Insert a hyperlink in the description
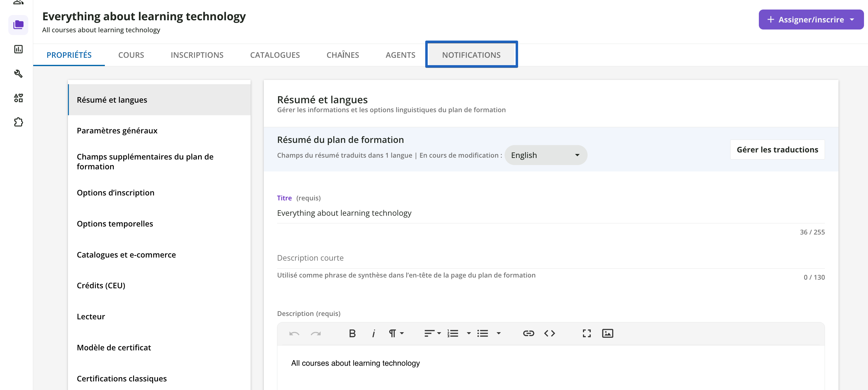Screen dimensions: 868x390 click(x=528, y=333)
